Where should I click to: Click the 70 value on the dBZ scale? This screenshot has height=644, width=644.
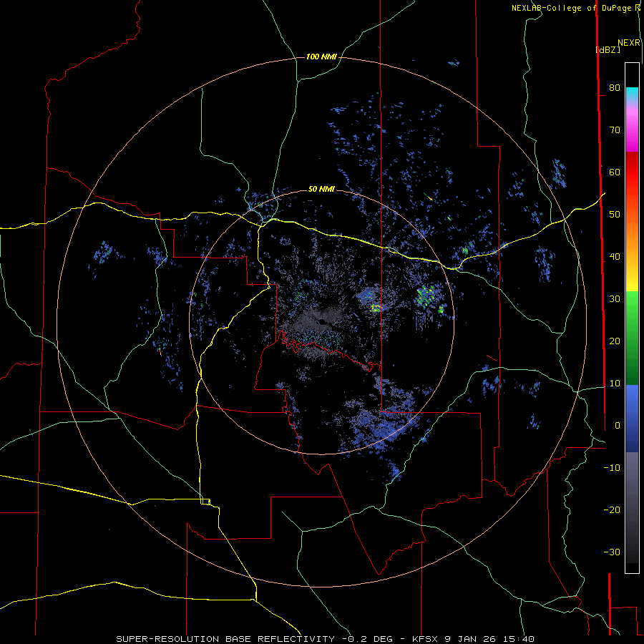pos(615,130)
